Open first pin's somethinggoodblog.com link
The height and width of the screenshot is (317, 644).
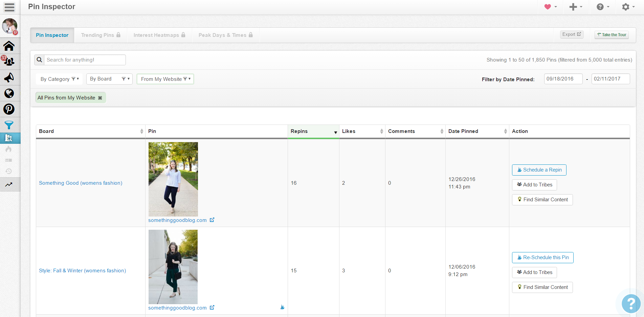177,220
